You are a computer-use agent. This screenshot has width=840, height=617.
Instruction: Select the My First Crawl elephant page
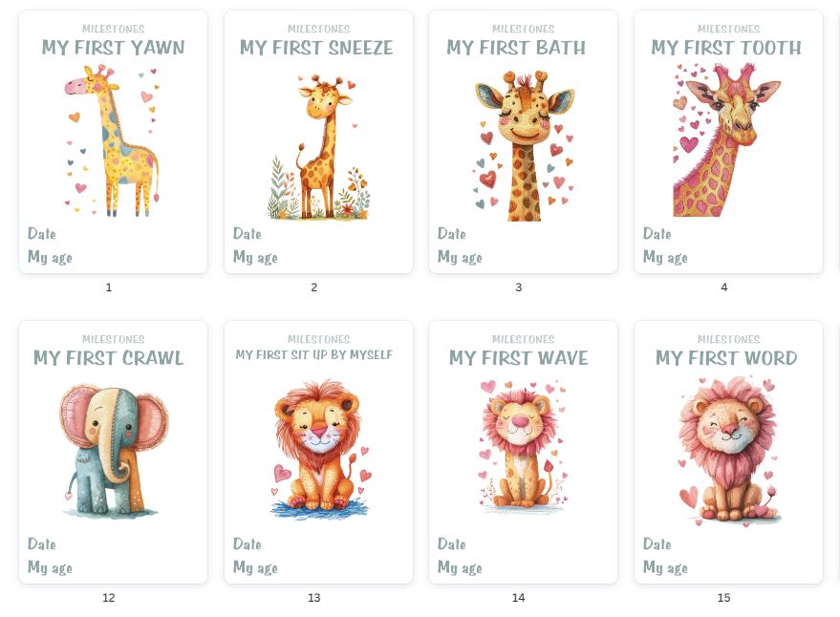pyautogui.click(x=113, y=452)
